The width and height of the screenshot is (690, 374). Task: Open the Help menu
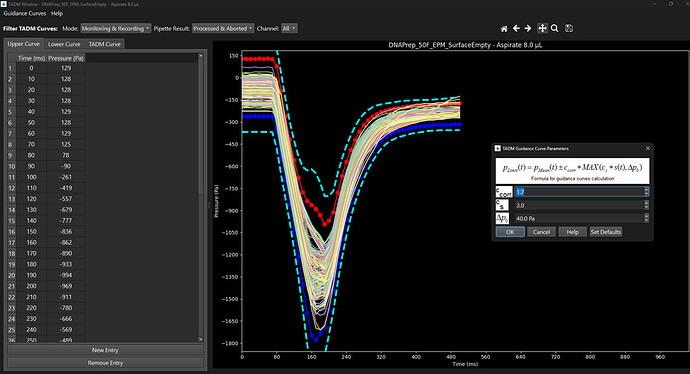point(57,13)
